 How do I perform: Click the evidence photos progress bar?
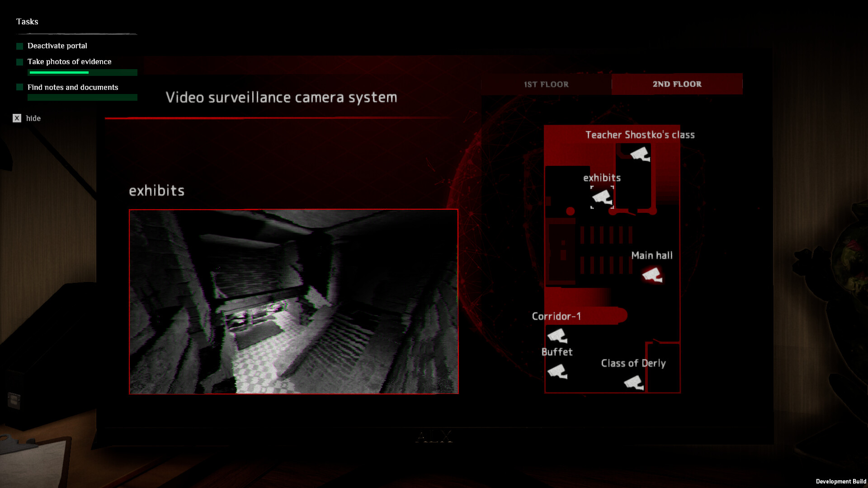click(x=83, y=72)
